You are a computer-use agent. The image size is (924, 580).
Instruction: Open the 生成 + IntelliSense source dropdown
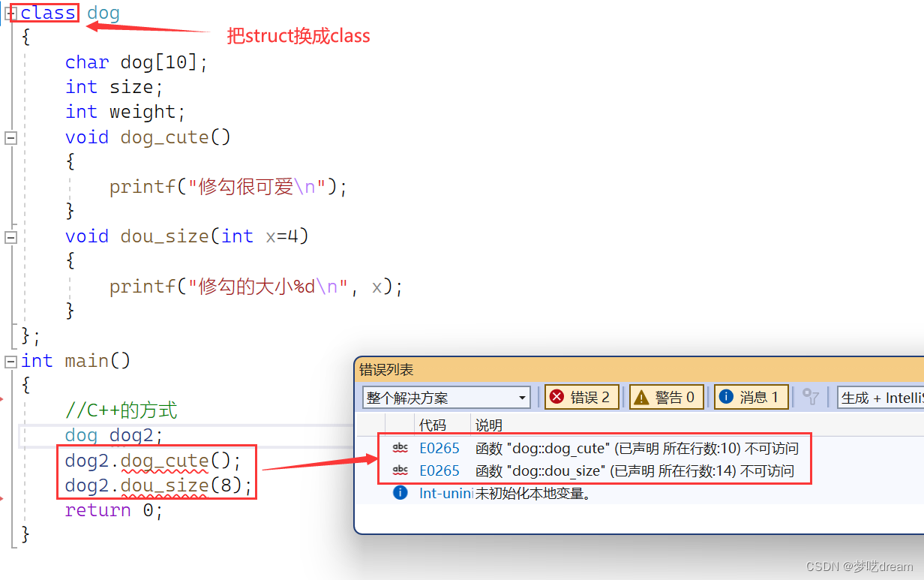(x=880, y=398)
